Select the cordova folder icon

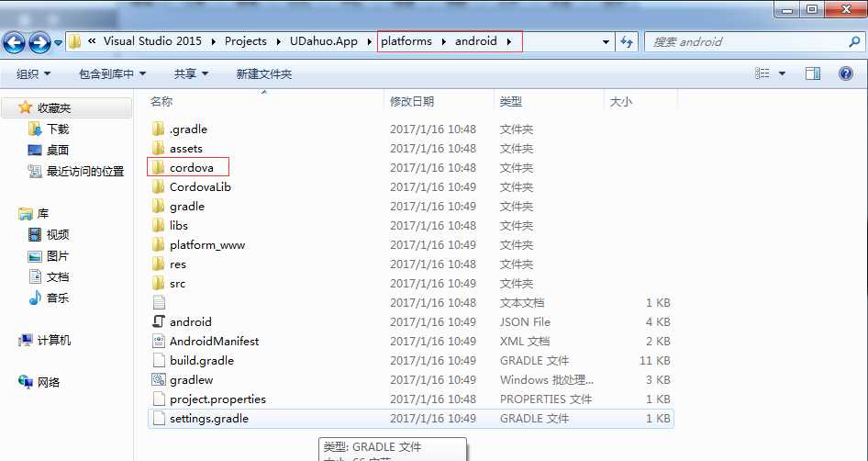coord(159,167)
